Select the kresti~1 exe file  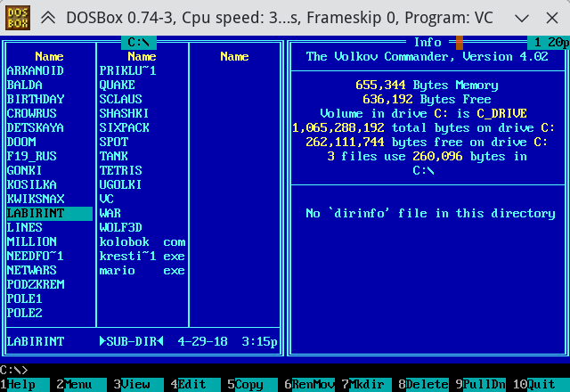(142, 256)
